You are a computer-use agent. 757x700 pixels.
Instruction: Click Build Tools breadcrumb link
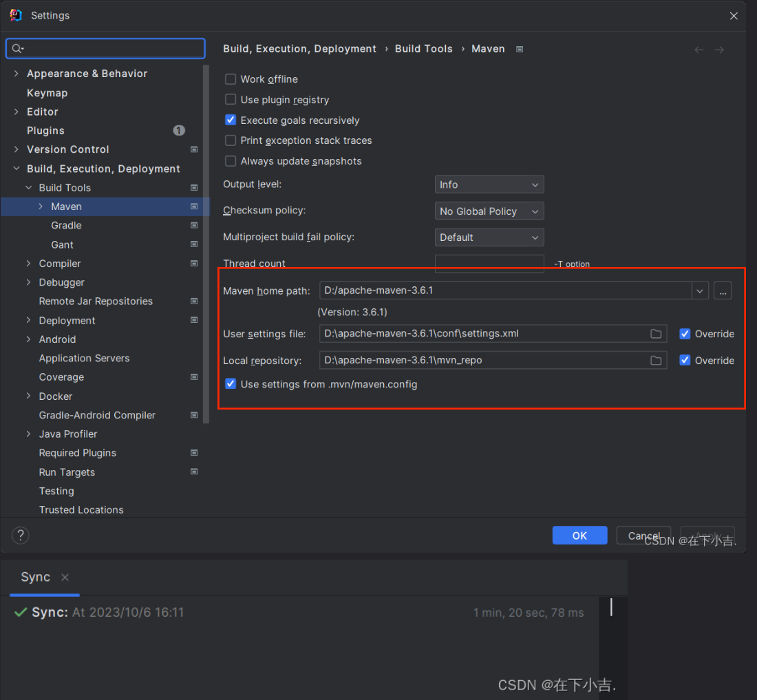click(x=424, y=49)
